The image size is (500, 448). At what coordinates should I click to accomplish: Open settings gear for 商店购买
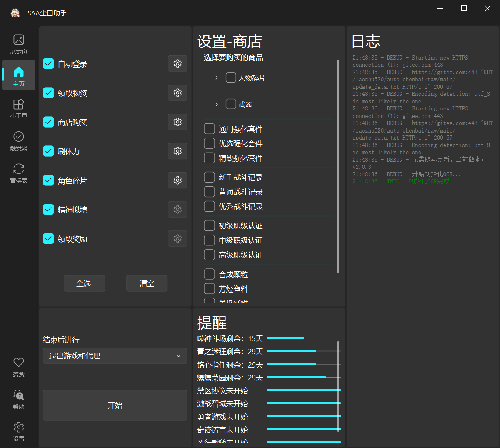177,122
